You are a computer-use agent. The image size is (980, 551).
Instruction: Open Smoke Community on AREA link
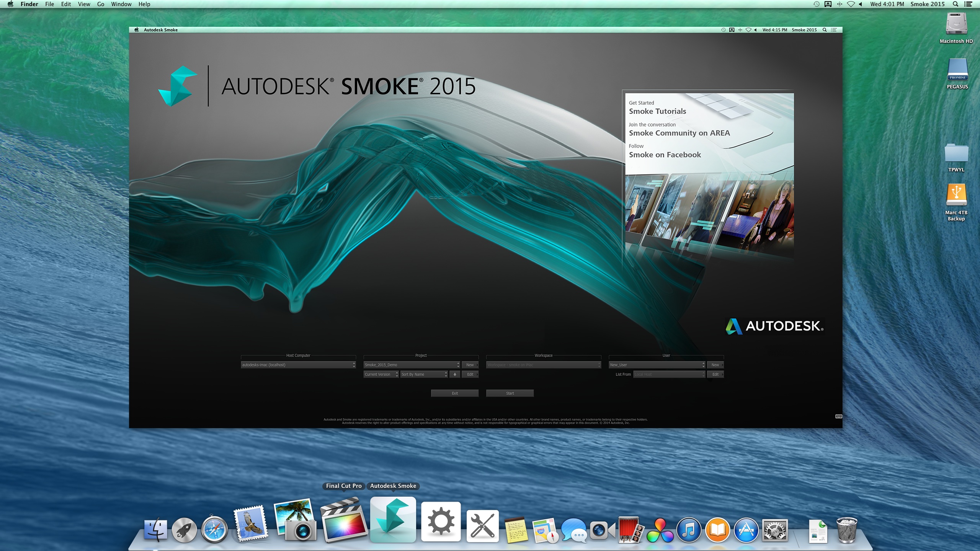(678, 132)
